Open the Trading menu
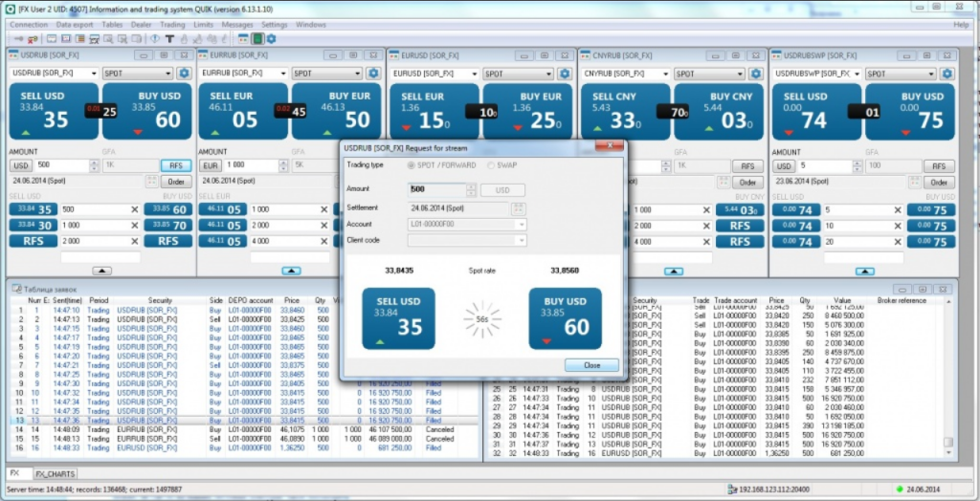The image size is (980, 501). point(173,24)
